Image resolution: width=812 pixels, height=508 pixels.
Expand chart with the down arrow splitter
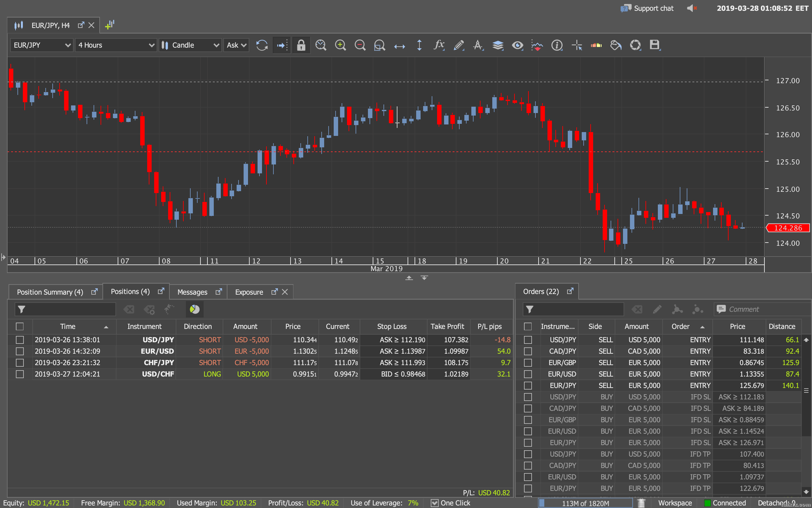point(424,278)
